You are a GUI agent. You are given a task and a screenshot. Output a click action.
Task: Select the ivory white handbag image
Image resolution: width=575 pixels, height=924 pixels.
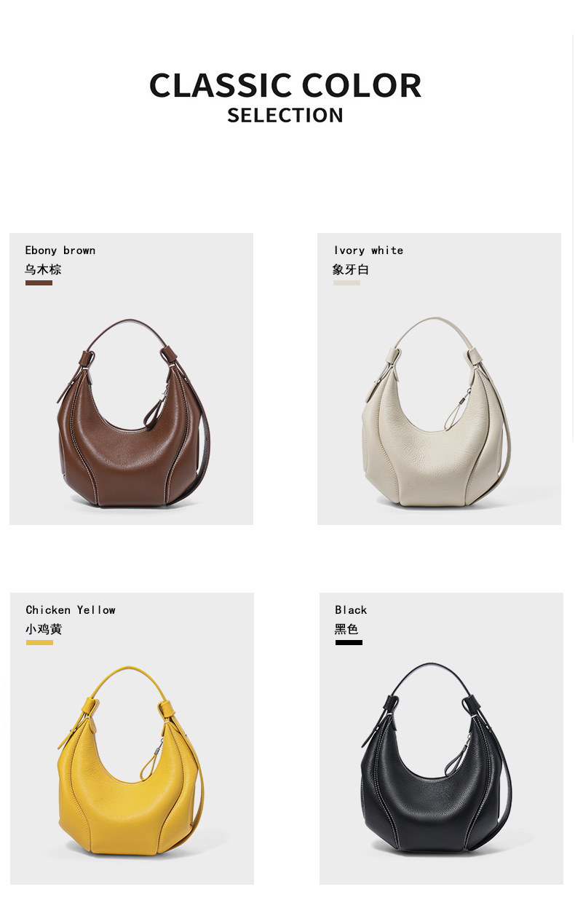tap(437, 413)
